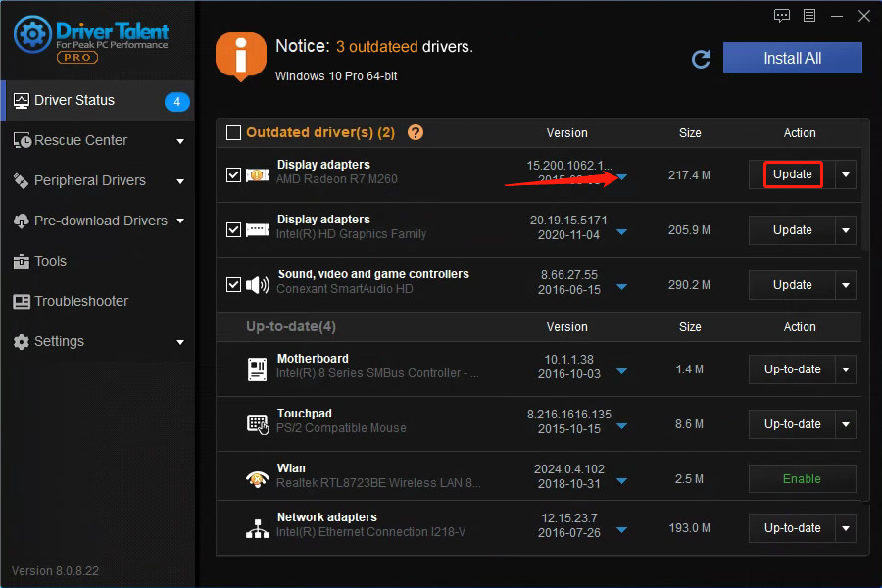The image size is (882, 588).
Task: Expand the Pre-download Drivers submenu arrow
Action: 180,221
